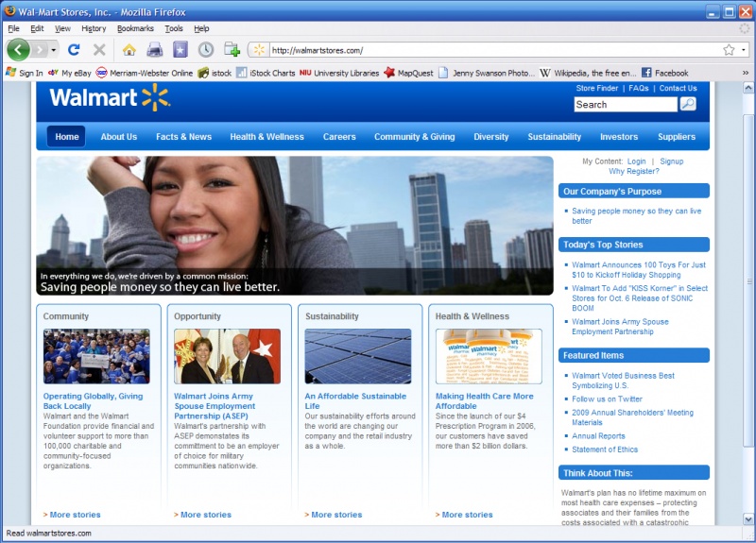
Task: Open the back/forward history dropdown arrow
Action: click(54, 50)
